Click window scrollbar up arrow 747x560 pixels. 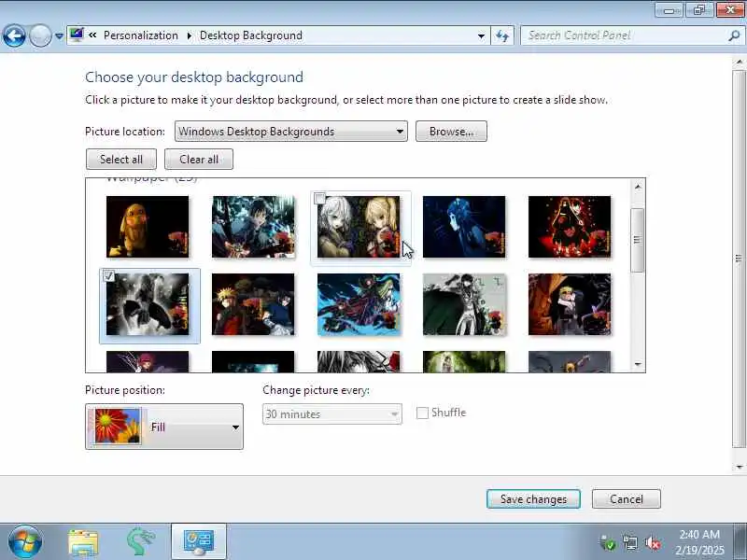(739, 62)
